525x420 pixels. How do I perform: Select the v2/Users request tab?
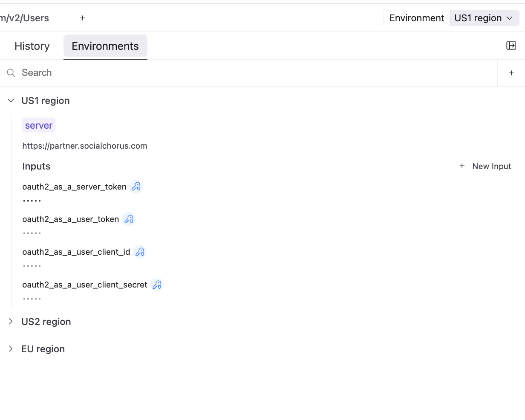(x=25, y=18)
